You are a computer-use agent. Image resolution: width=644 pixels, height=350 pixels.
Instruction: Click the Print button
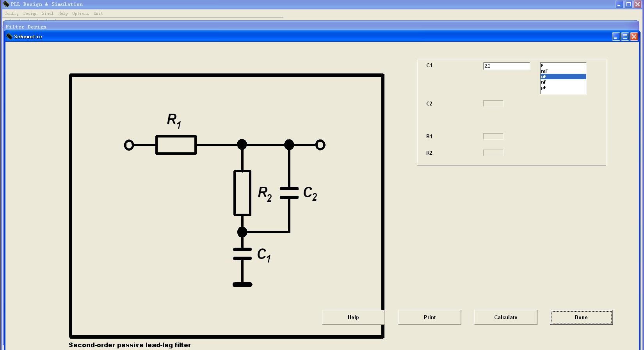pyautogui.click(x=429, y=317)
